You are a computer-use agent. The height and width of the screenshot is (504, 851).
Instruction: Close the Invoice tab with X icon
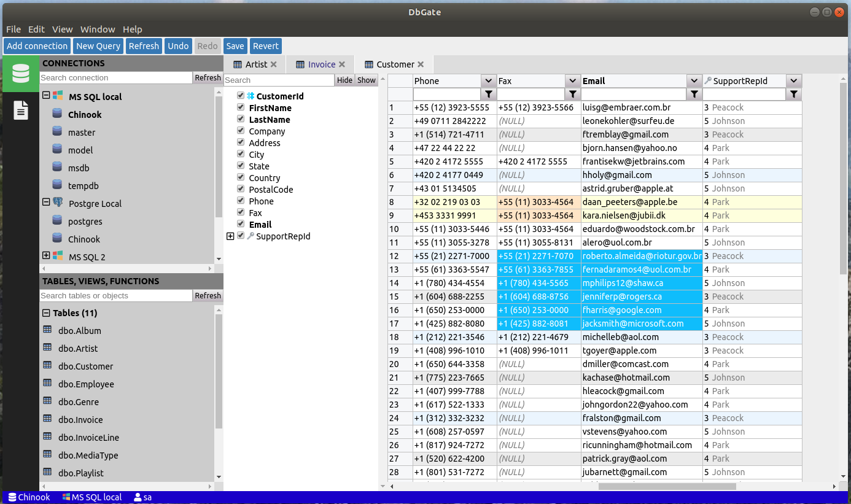tap(342, 64)
